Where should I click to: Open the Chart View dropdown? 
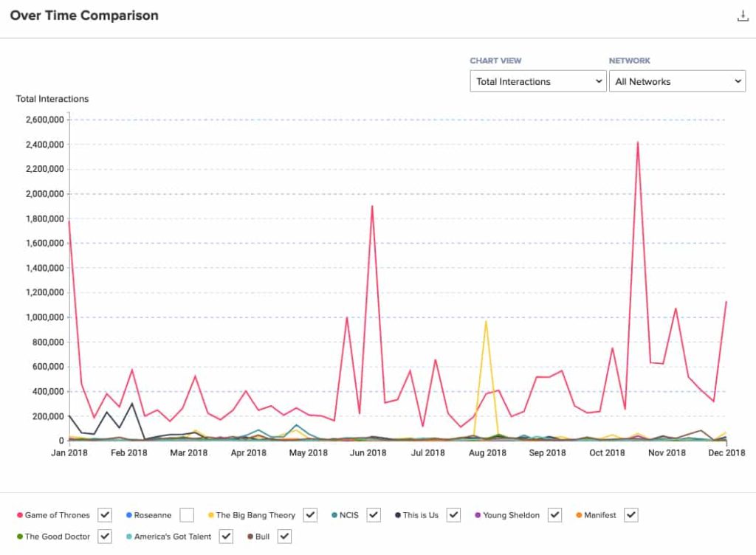click(538, 81)
